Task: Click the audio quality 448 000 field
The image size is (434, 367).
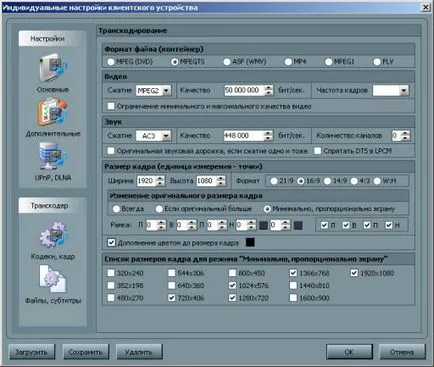Action: (x=244, y=136)
